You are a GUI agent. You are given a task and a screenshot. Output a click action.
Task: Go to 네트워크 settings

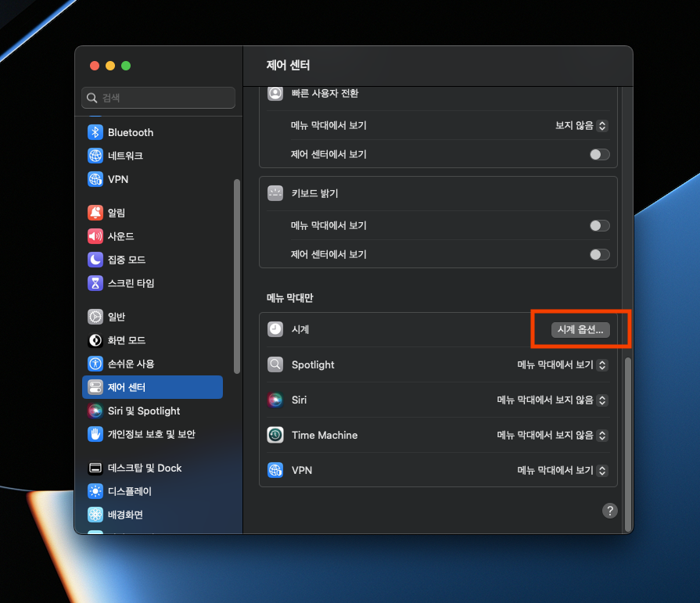153,156
